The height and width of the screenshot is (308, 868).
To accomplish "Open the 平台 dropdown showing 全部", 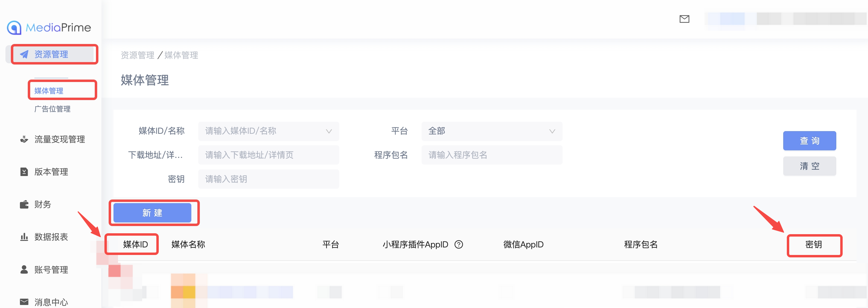I will pyautogui.click(x=492, y=131).
